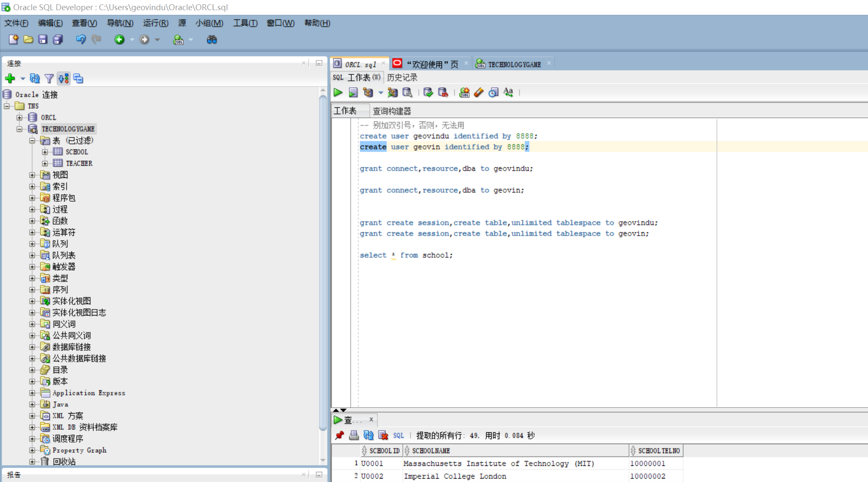Click the SCHOOLNAME column header
The height and width of the screenshot is (482, 868).
(431, 451)
